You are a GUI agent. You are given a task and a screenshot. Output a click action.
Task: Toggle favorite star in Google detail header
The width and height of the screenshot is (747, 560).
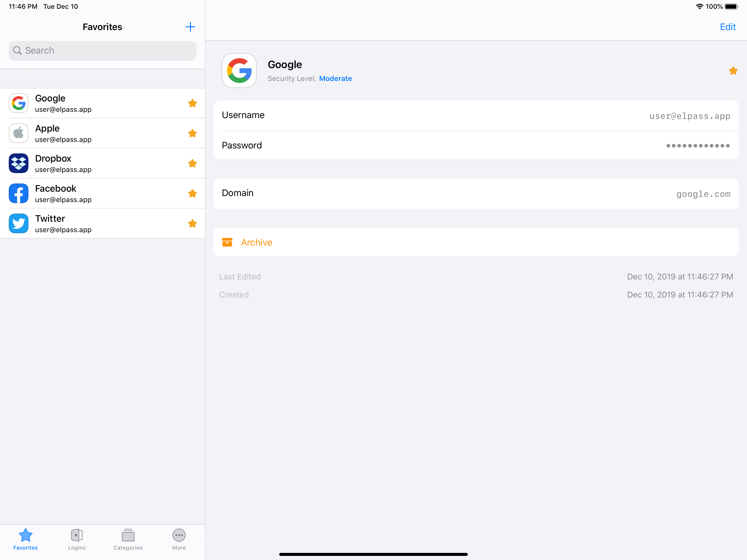[x=733, y=71]
